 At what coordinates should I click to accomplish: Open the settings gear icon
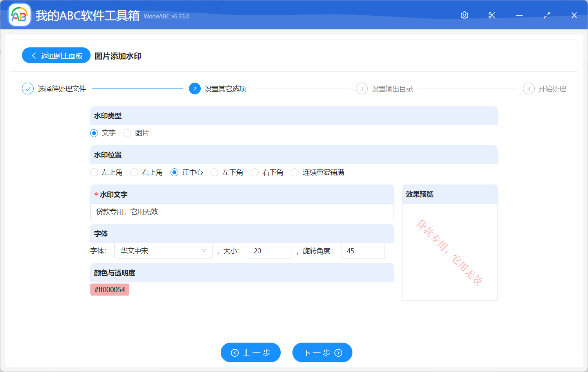(464, 15)
